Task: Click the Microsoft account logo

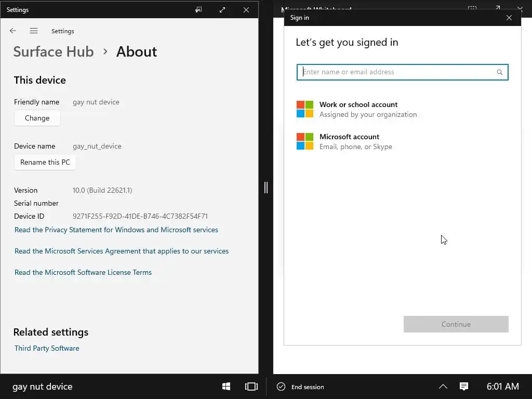Action: (x=304, y=141)
